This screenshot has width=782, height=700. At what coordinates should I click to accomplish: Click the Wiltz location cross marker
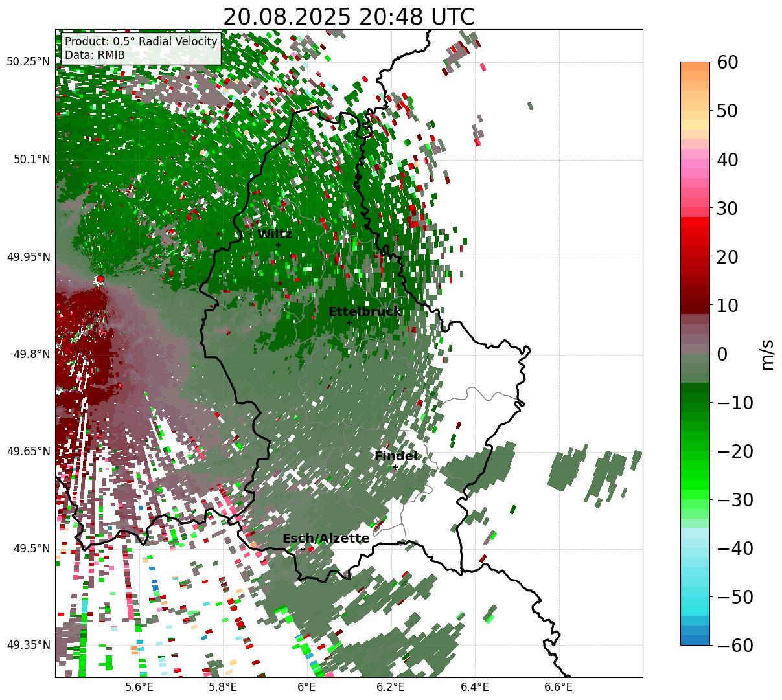coord(278,245)
